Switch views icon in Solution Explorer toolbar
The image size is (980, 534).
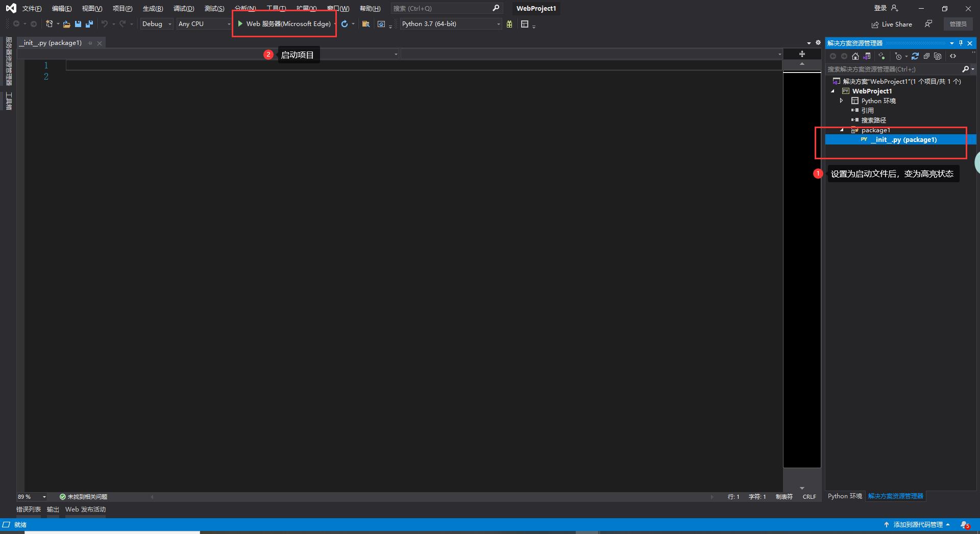[x=867, y=56]
